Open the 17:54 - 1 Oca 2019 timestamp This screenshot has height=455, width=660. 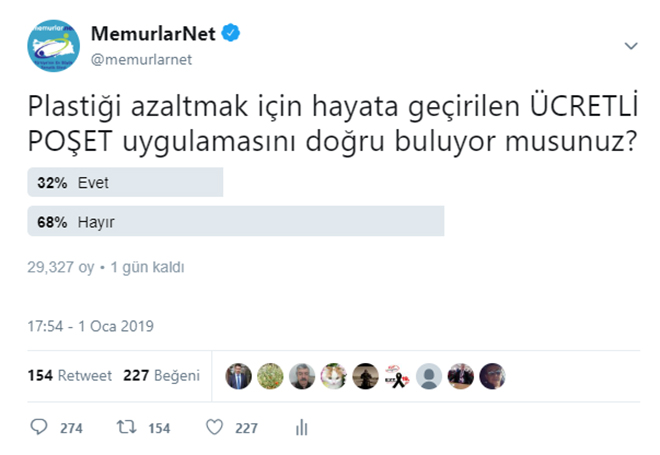pyautogui.click(x=90, y=326)
